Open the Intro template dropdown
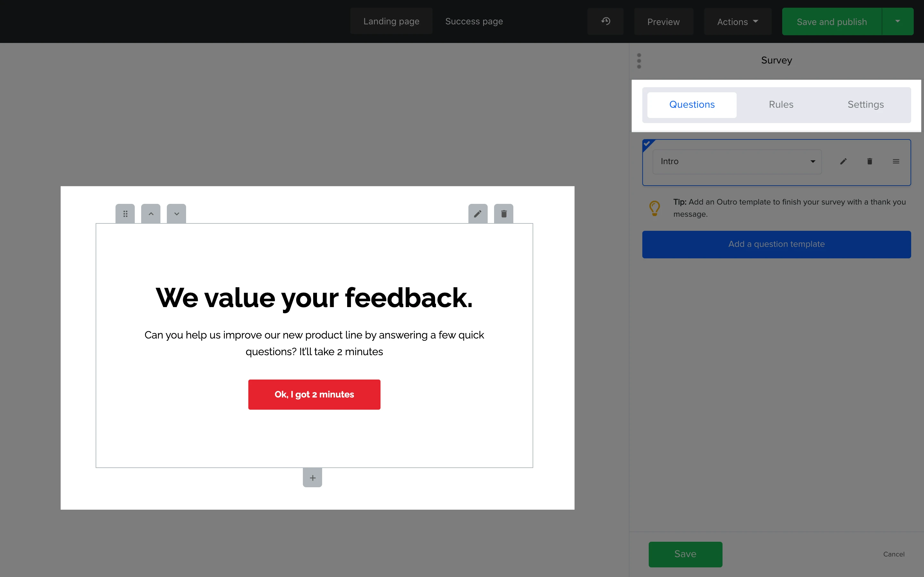The image size is (924, 577). 737,162
